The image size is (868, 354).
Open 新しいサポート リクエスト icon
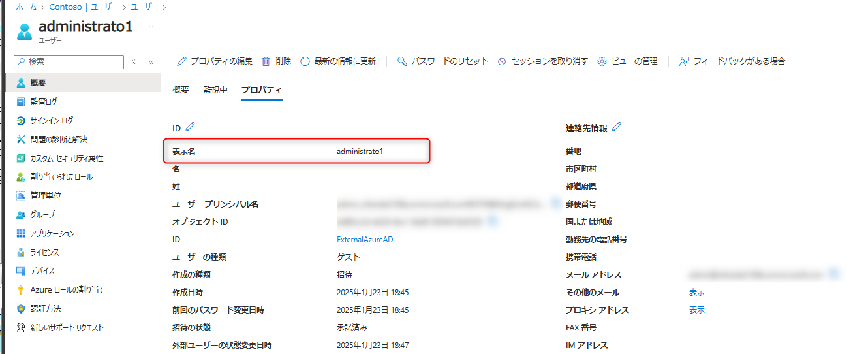coord(21,328)
